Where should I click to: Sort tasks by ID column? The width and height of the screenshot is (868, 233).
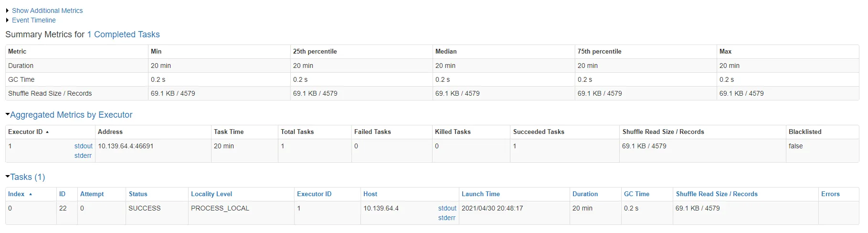[x=62, y=194]
